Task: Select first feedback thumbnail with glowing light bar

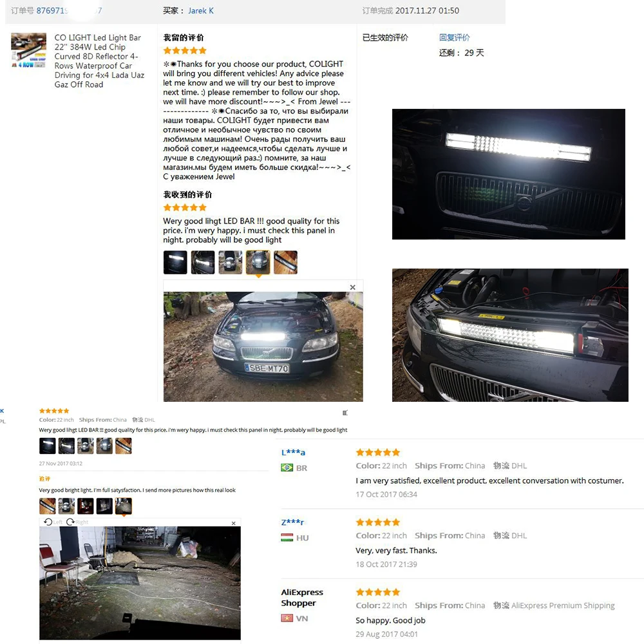Action: (x=175, y=262)
